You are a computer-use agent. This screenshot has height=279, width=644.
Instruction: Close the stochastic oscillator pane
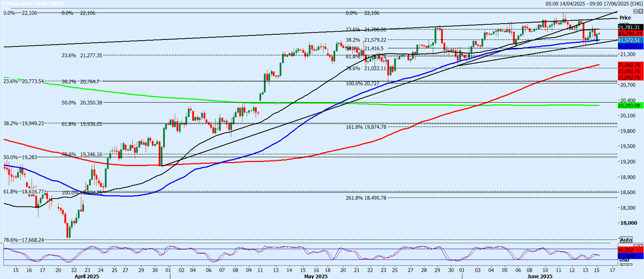(640, 246)
